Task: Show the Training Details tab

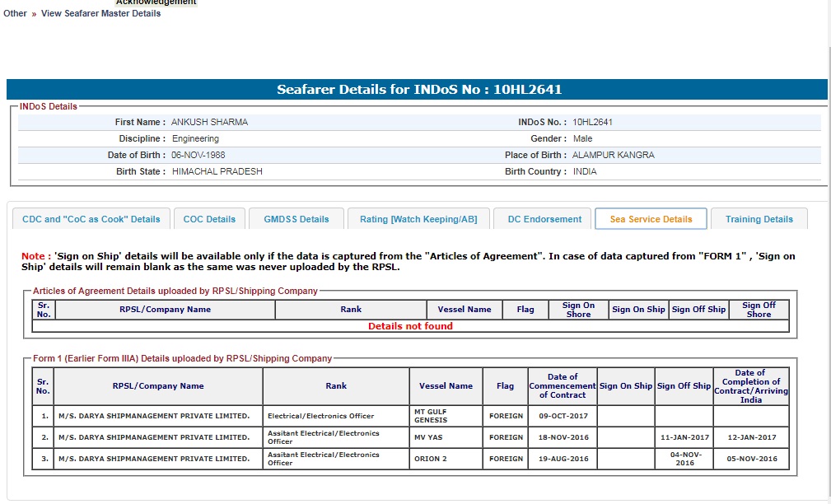Action: pyautogui.click(x=759, y=219)
